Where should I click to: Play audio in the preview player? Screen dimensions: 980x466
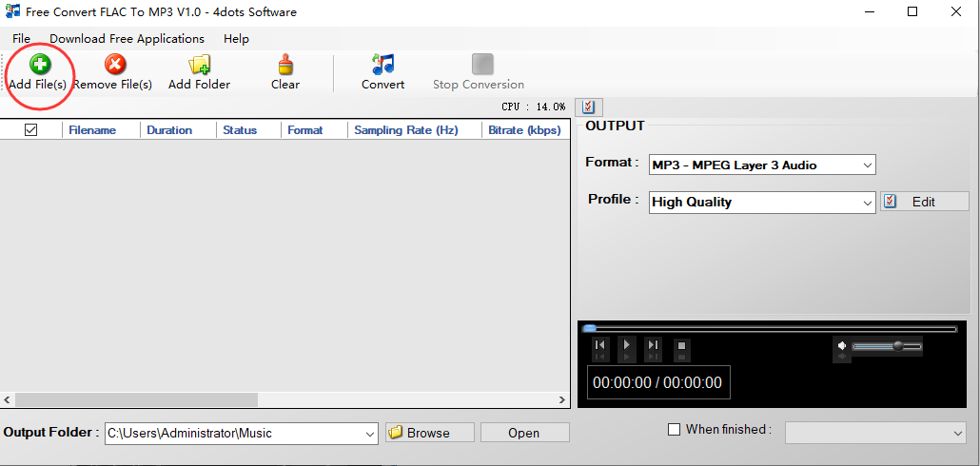[626, 345]
